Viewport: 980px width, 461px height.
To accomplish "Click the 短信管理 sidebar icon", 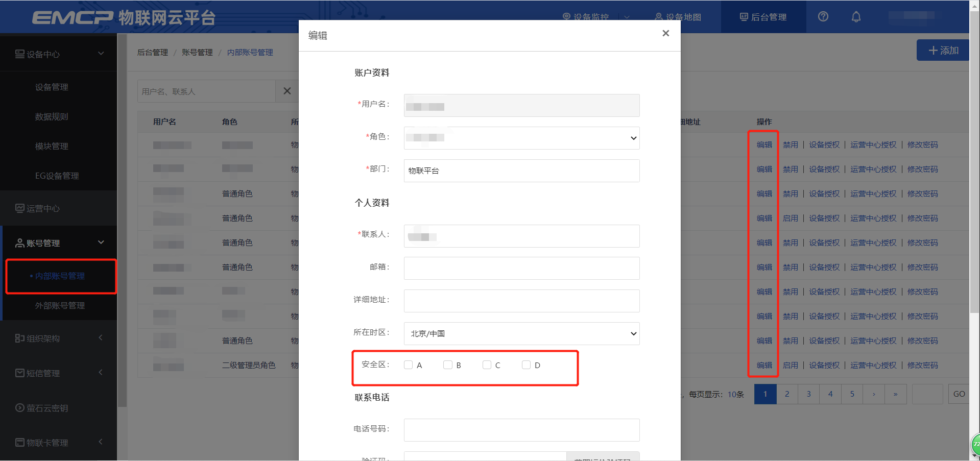I will point(19,373).
